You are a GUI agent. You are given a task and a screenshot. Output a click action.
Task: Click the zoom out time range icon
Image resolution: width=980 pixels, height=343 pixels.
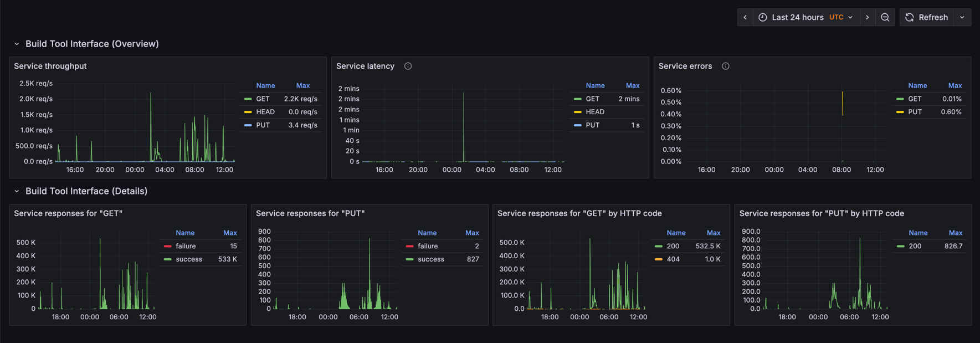pos(885,17)
